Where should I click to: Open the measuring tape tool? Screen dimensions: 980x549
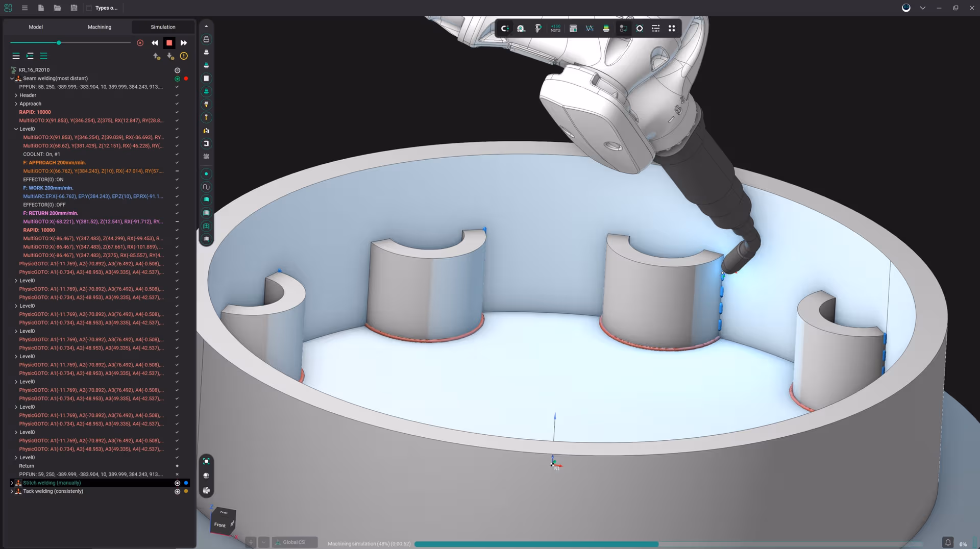[x=521, y=29]
